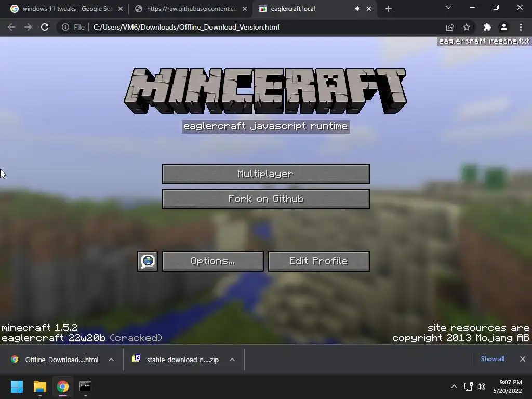Open the Chrome extensions puzzle icon

(x=487, y=27)
